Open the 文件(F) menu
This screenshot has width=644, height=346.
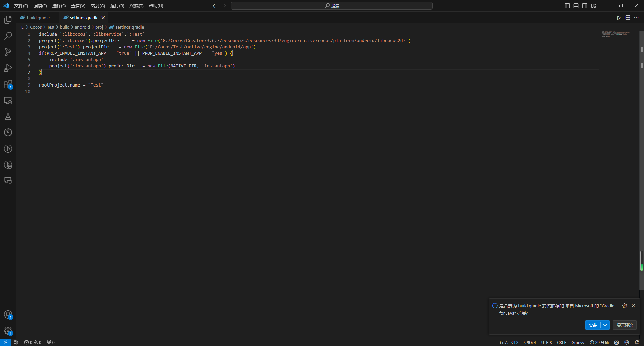21,6
